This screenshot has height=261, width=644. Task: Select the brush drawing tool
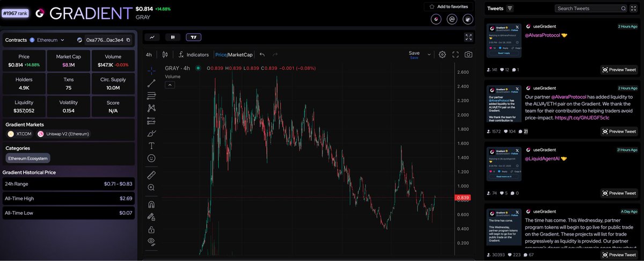coord(151,133)
